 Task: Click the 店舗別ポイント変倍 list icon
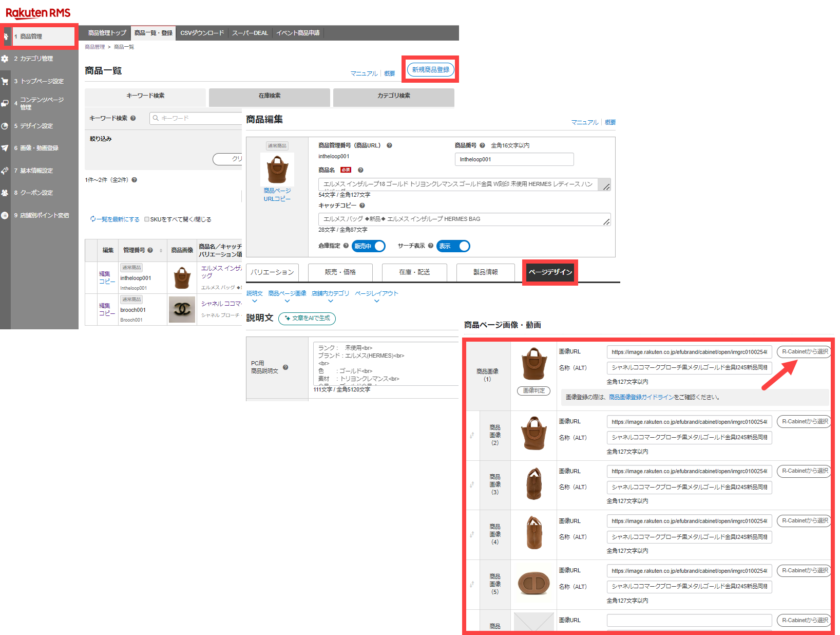click(5, 215)
